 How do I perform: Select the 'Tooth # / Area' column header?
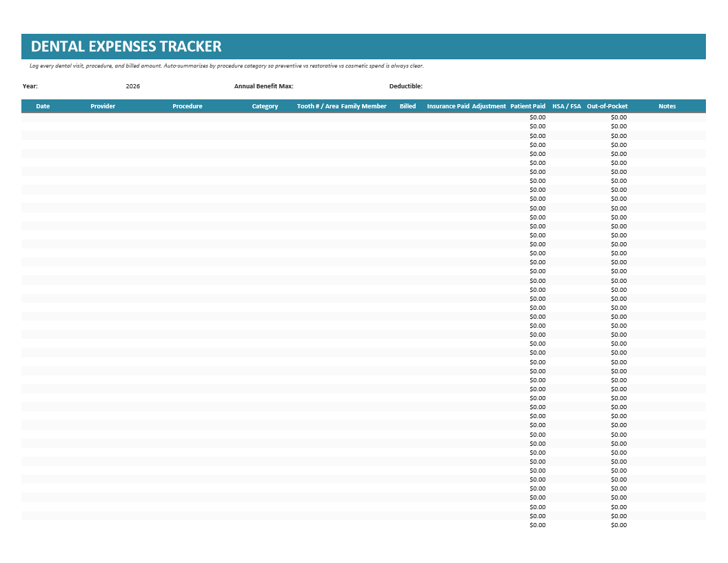click(x=318, y=106)
